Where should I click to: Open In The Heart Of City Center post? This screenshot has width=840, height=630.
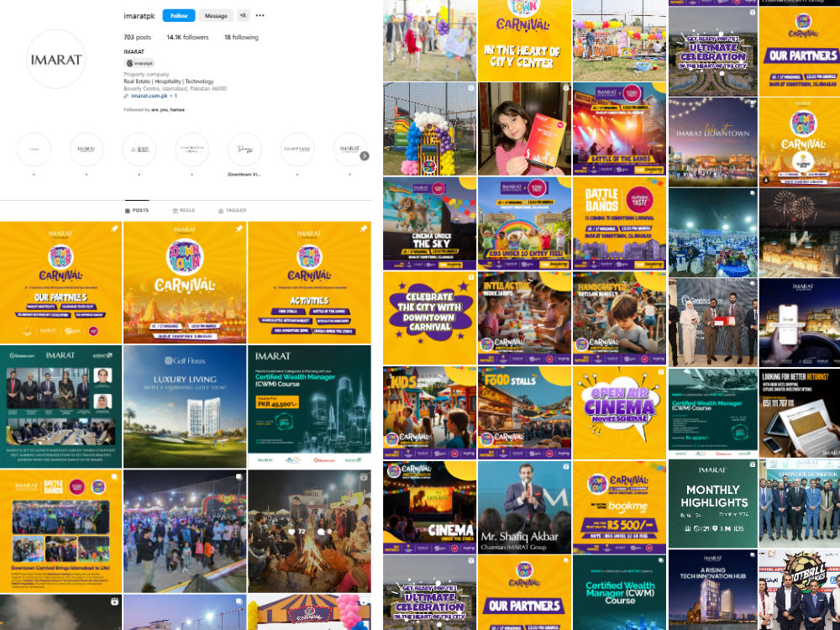[524, 40]
